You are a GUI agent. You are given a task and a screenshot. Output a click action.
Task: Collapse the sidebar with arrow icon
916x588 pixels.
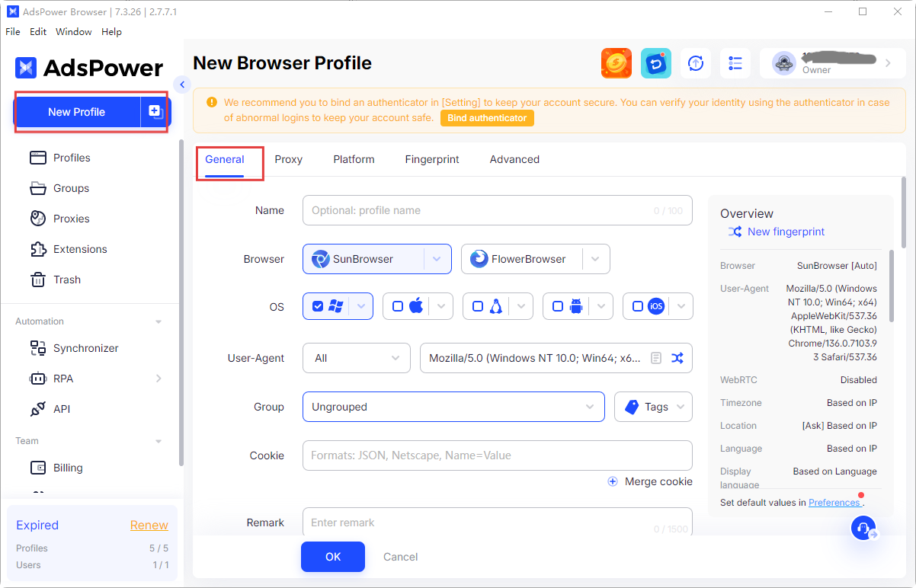point(181,84)
